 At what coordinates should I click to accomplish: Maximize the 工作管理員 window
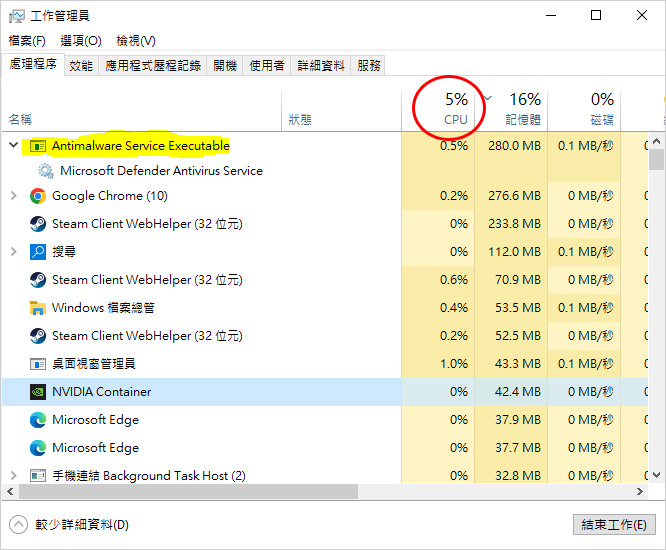(596, 16)
